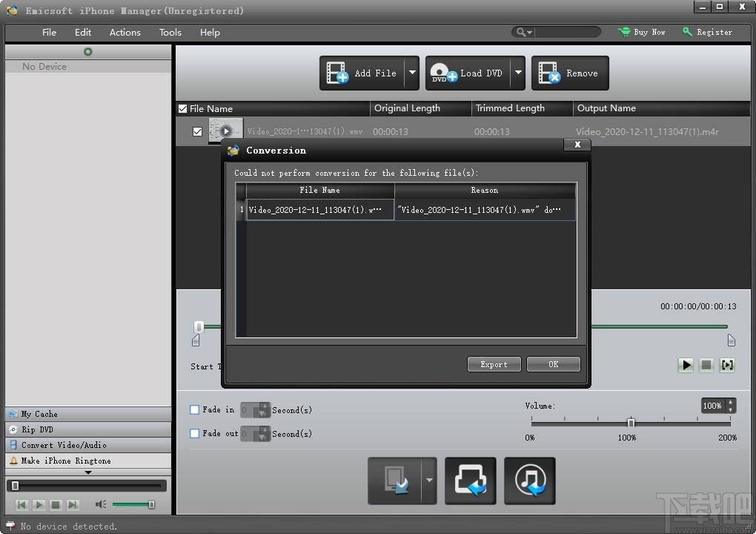Play the ringtone preview in the editor
Screen dimensions: 756x534
coord(685,365)
